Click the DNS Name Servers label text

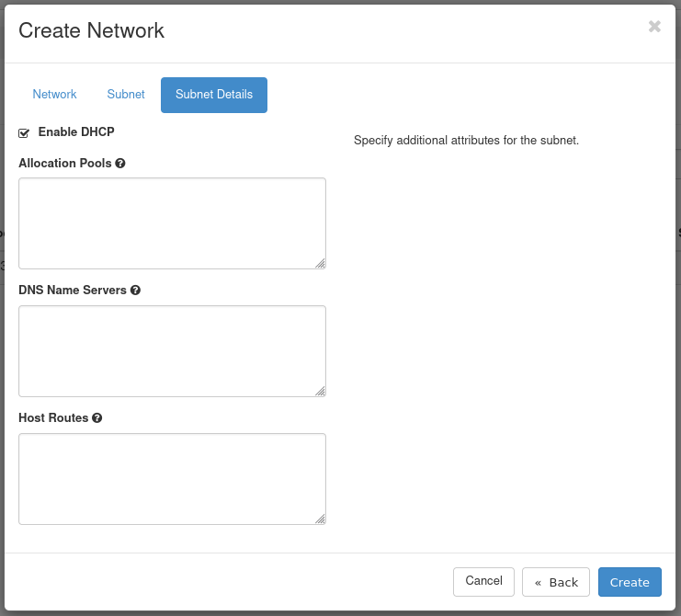tap(73, 290)
